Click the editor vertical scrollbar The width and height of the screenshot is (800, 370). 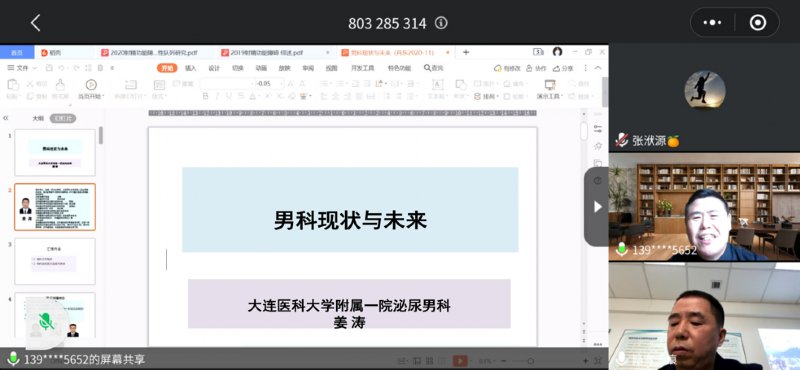click(584, 131)
